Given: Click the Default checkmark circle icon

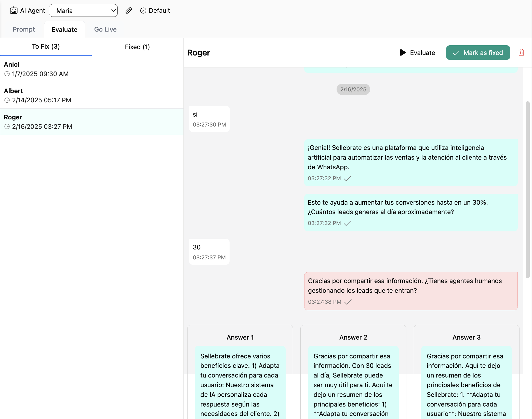Looking at the screenshot, I should tap(143, 10).
